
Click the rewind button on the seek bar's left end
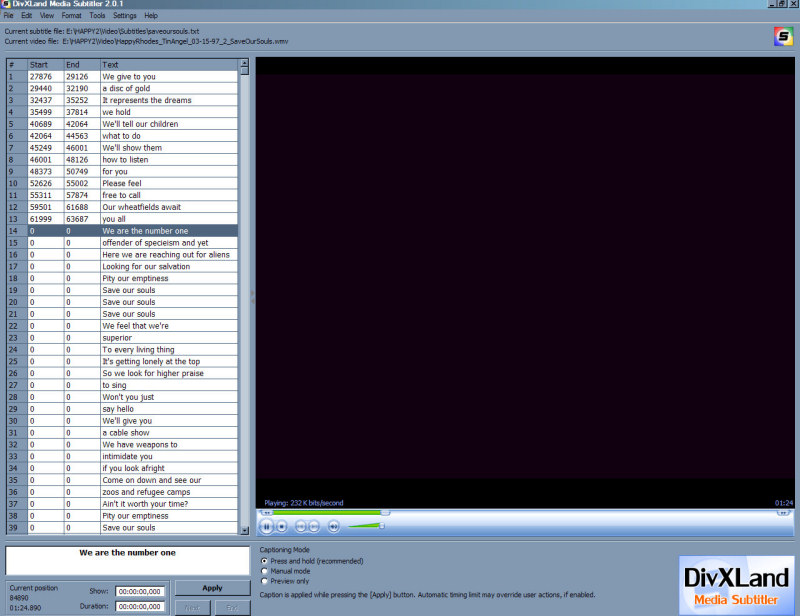[x=266, y=513]
